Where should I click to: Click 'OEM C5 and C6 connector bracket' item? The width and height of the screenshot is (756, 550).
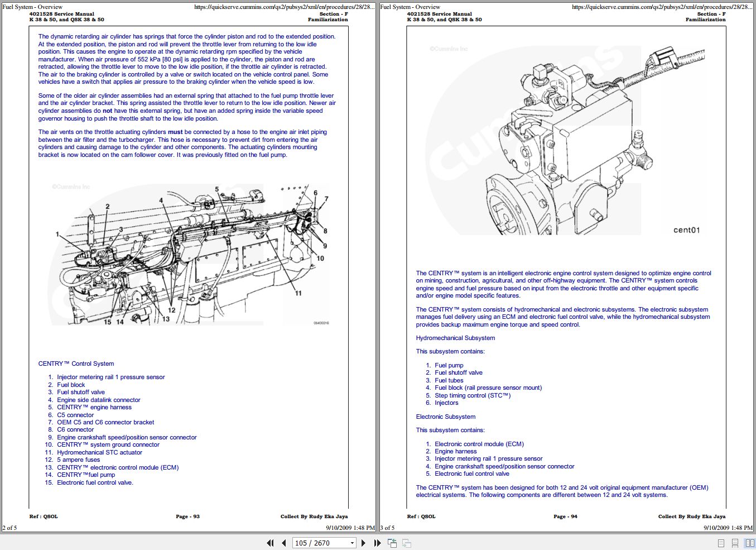click(105, 422)
